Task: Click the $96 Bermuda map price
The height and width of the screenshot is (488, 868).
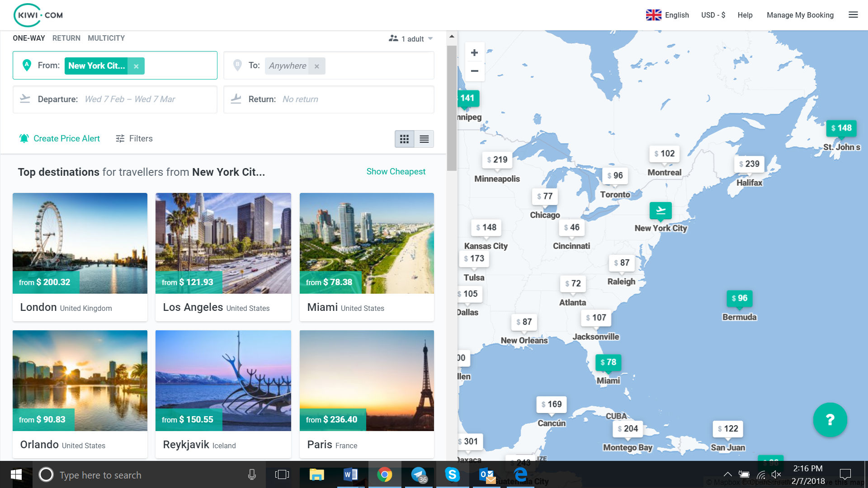Action: [x=739, y=298]
